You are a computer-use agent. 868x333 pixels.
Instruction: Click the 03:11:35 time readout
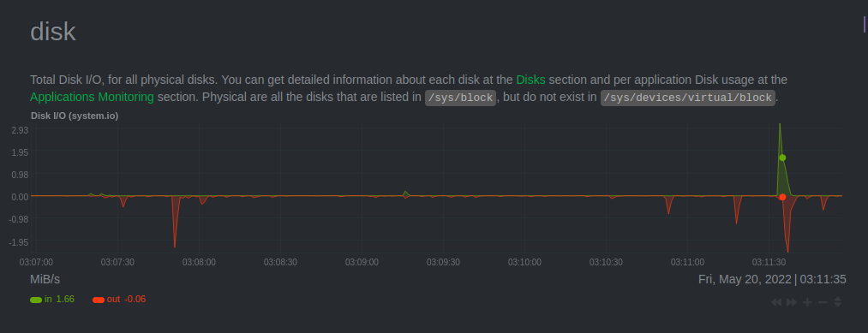tap(823, 279)
